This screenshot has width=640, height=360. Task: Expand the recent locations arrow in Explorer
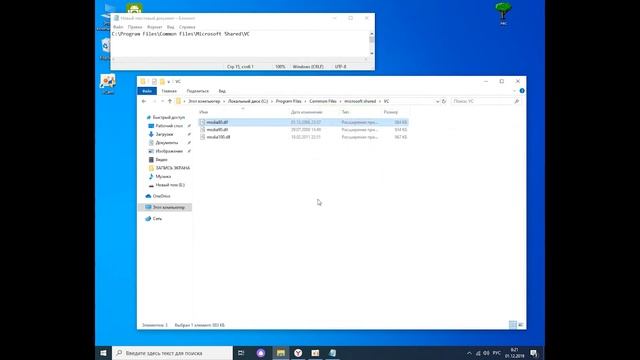click(x=162, y=101)
